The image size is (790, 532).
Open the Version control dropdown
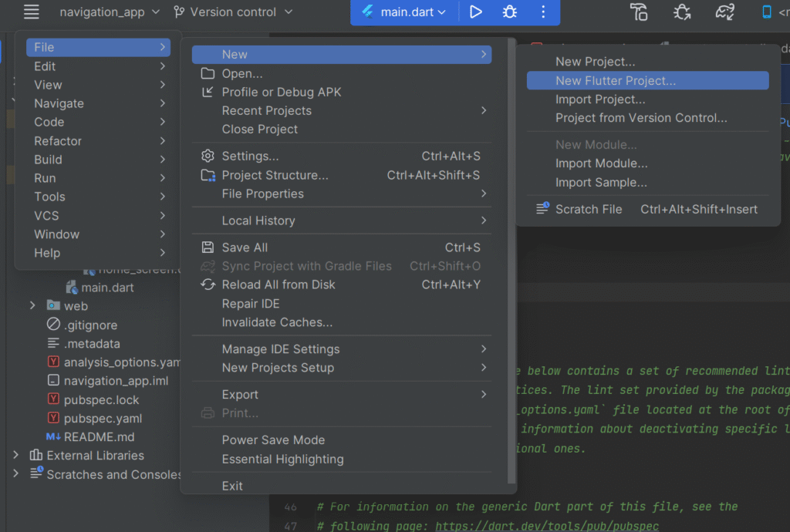[233, 12]
